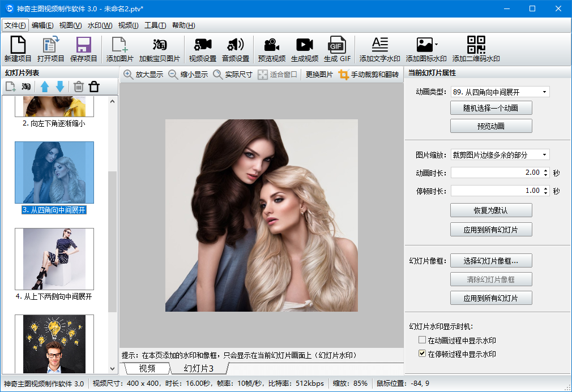This screenshot has width=572, height=392.
Task: Click 更换图片 to replace the image
Action: (x=319, y=74)
